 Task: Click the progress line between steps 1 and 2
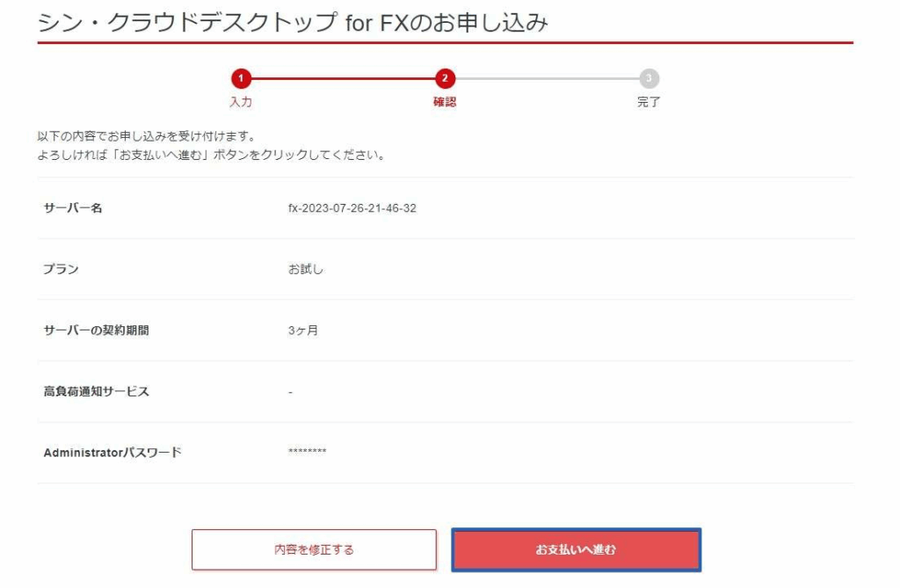[x=343, y=78]
